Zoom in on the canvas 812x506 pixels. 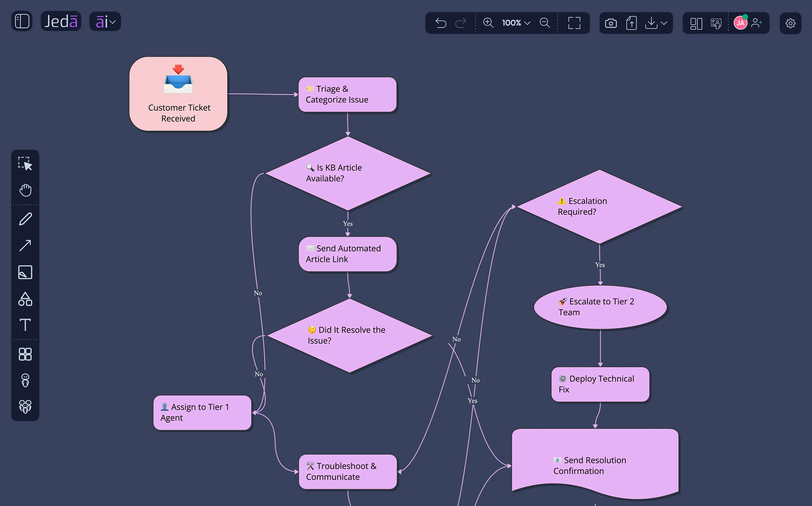pos(488,23)
